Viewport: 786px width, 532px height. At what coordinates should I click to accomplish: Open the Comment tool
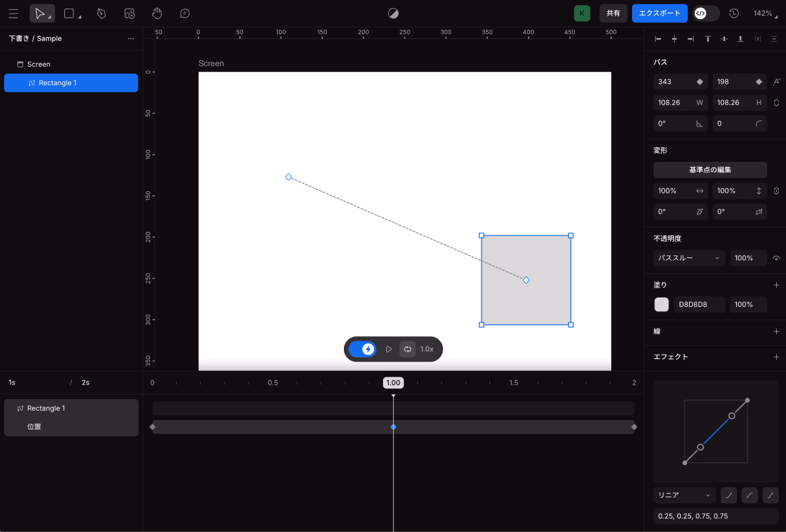coord(185,13)
